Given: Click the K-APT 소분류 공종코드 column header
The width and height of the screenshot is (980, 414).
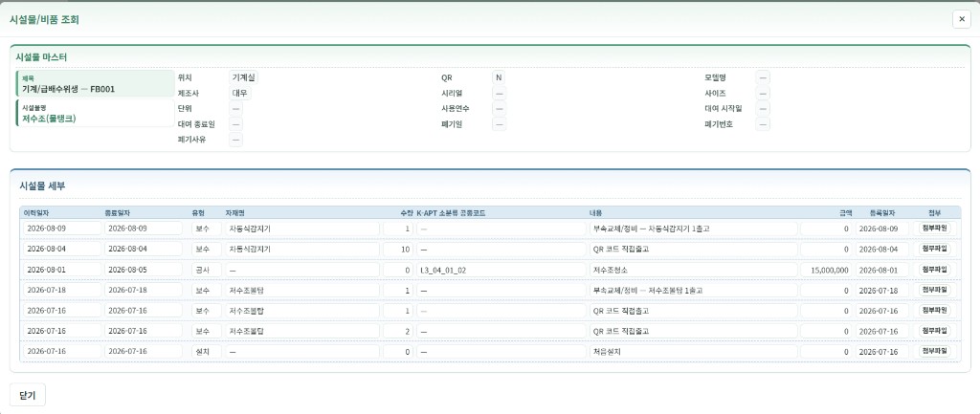Looking at the screenshot, I should (x=452, y=212).
